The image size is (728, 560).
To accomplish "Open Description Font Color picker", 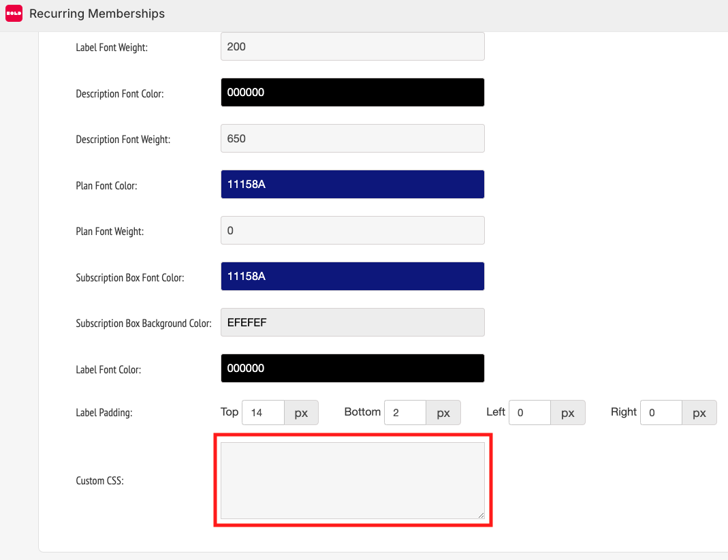I will point(352,93).
